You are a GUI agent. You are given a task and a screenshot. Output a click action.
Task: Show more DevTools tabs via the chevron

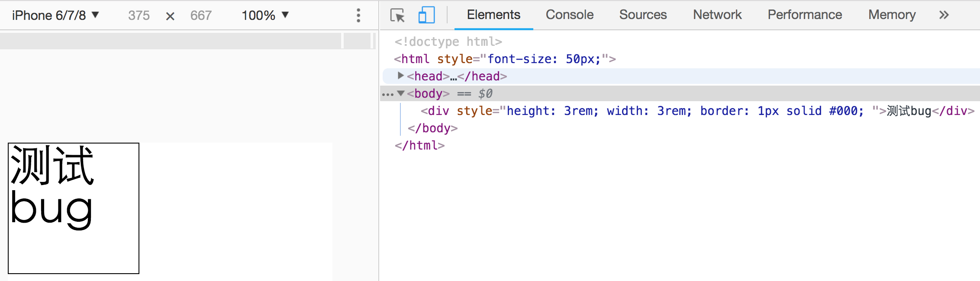pos(944,15)
